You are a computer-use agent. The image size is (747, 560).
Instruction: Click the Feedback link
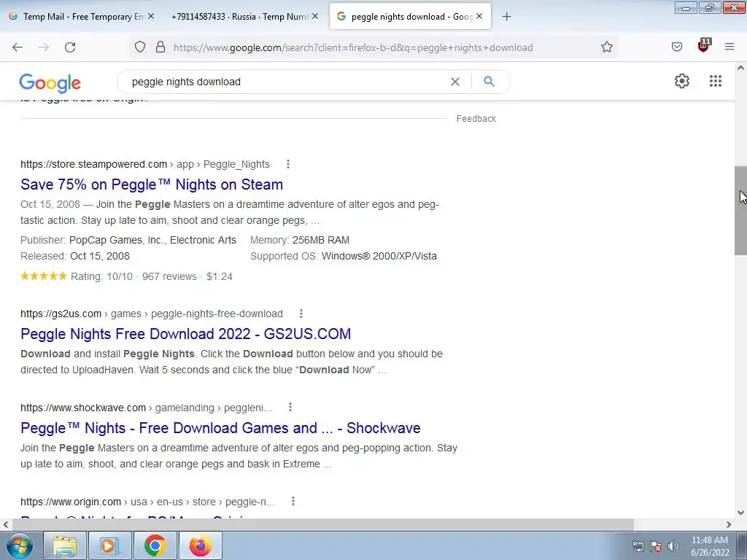[x=476, y=119]
